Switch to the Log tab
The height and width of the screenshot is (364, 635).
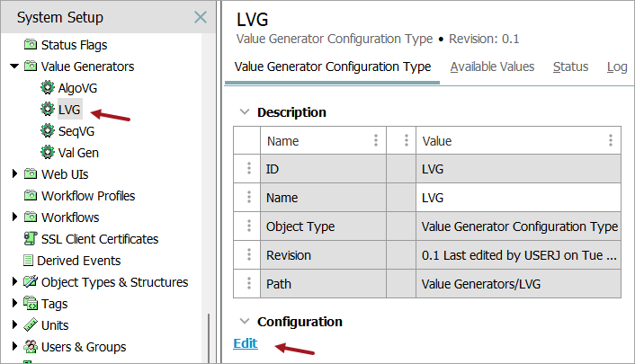click(617, 67)
